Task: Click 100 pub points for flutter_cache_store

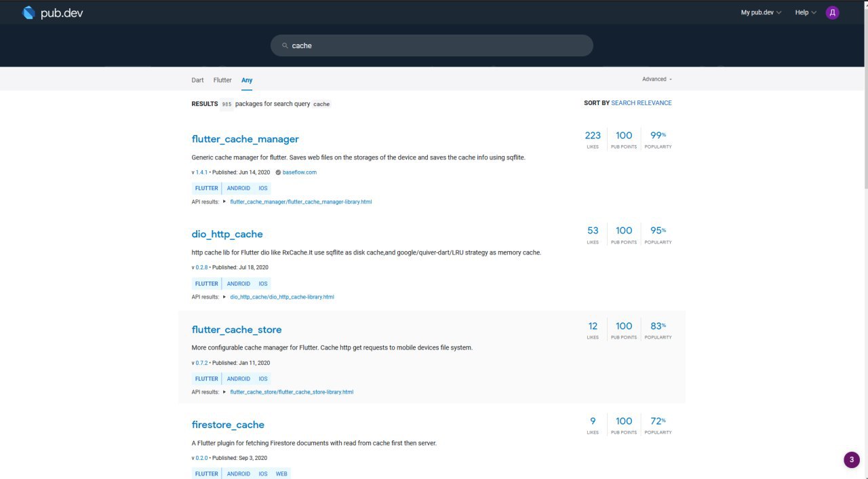Action: coord(624,326)
